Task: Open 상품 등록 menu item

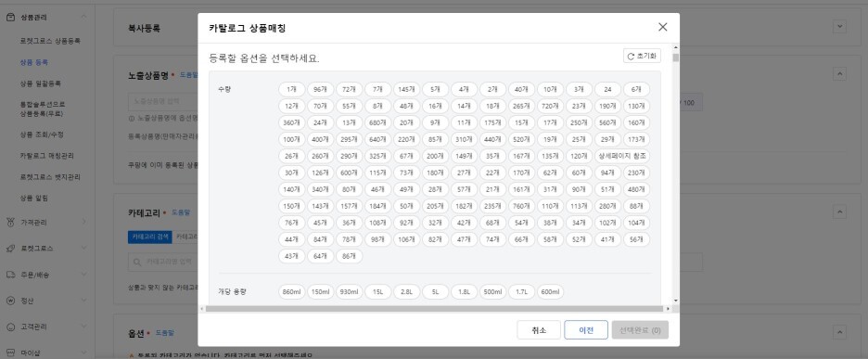Action: click(33, 62)
